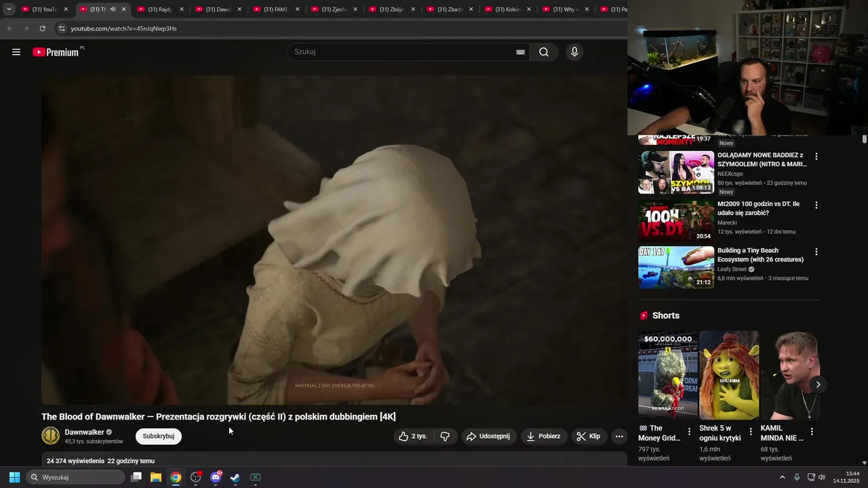The height and width of the screenshot is (488, 868).
Task: Click the Wyszukaj taskbar search box
Action: 76,477
